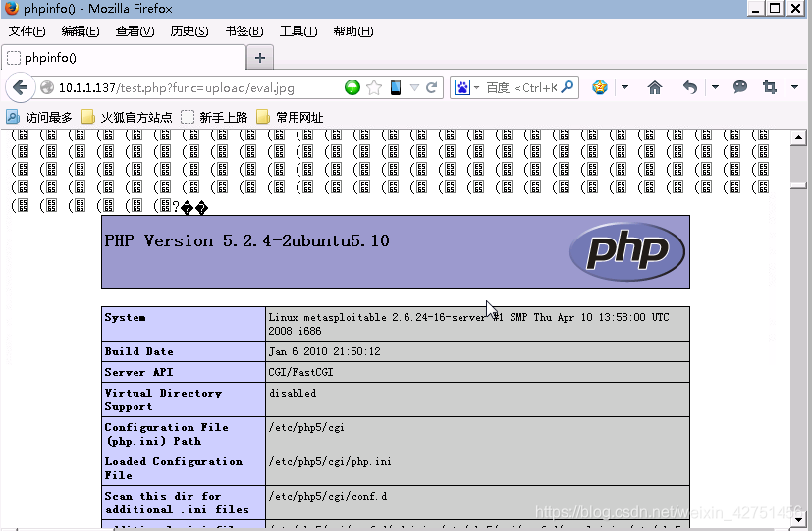The height and width of the screenshot is (531, 812).
Task: Click the mobile phone icon in address bar
Action: pyautogui.click(x=396, y=87)
